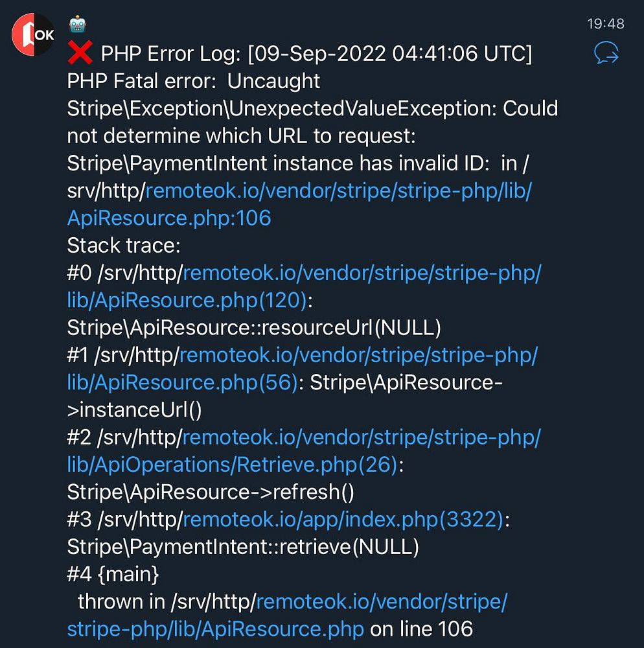Click the robot emoji sender name
The height and width of the screenshot is (648, 644).
(x=78, y=25)
